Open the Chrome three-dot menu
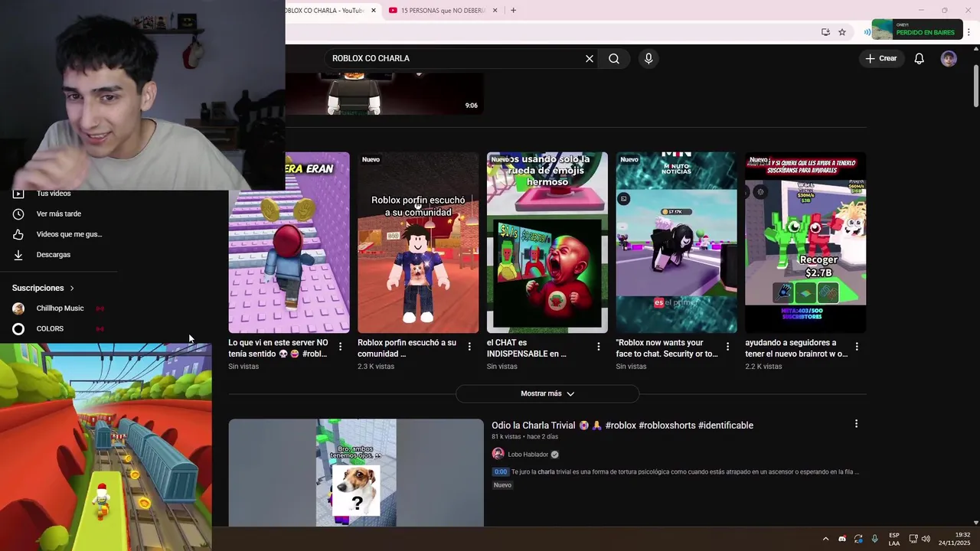980x551 pixels. [969, 32]
